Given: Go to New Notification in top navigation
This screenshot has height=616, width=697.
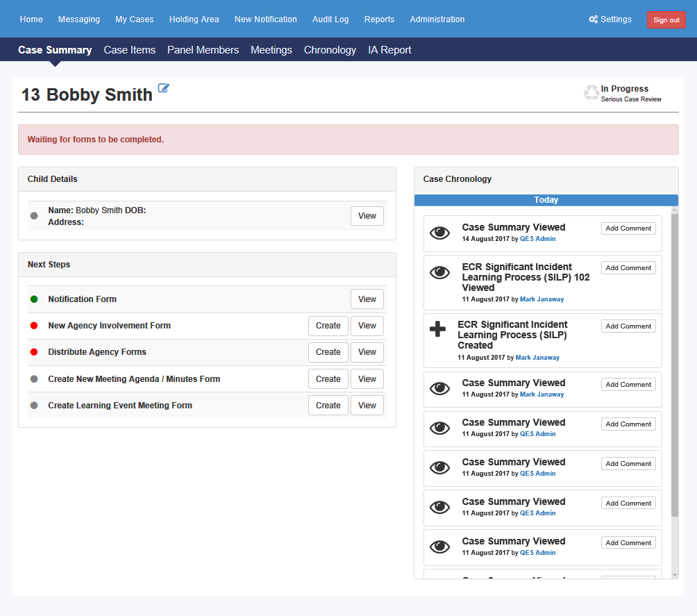Looking at the screenshot, I should pos(265,19).
